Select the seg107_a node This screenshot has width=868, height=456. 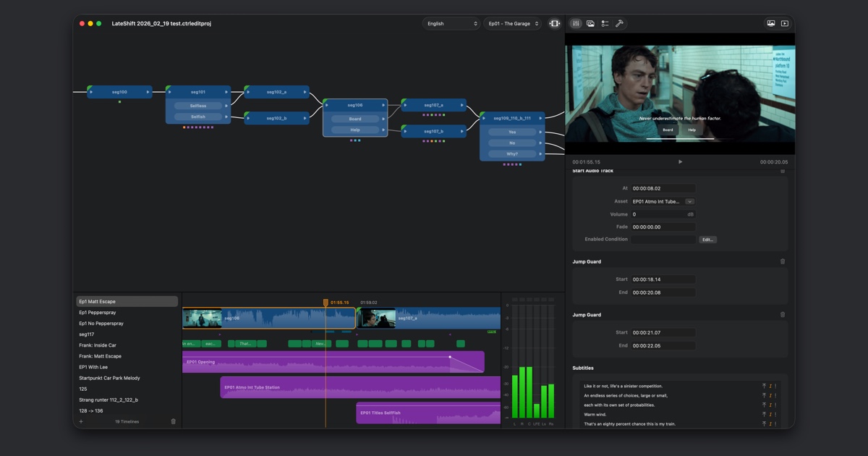(x=434, y=105)
